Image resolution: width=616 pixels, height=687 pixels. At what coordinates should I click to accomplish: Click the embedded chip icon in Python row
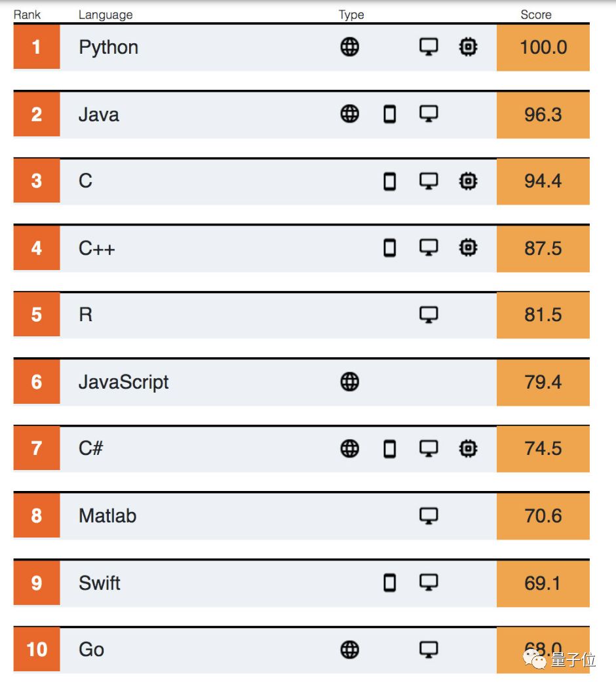tap(467, 47)
